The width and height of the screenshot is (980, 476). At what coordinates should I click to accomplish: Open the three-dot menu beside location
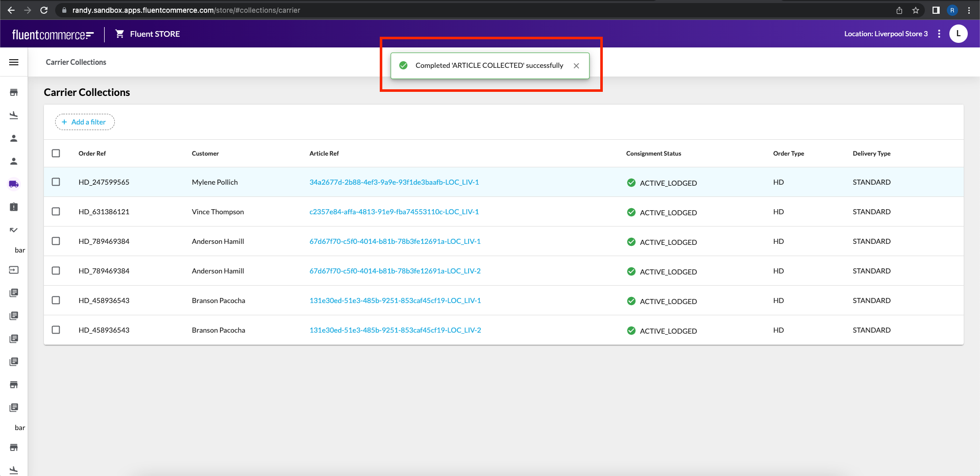(939, 34)
